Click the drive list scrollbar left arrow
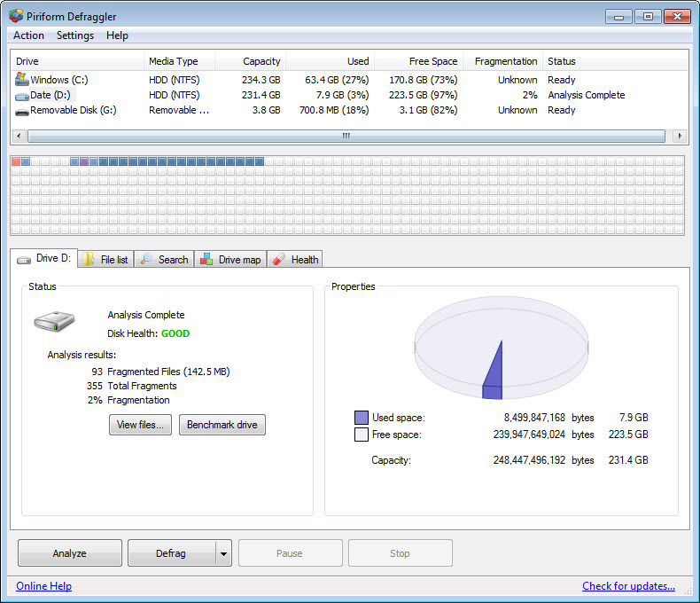Screen dimensions: 700x603 [x=19, y=136]
